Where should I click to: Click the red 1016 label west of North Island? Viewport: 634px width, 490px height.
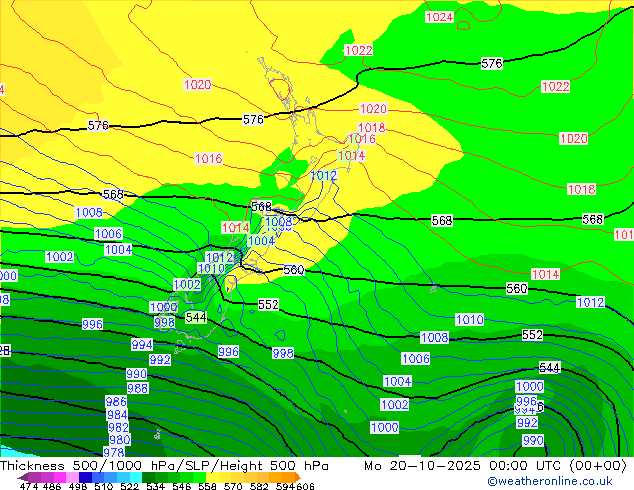click(x=208, y=158)
